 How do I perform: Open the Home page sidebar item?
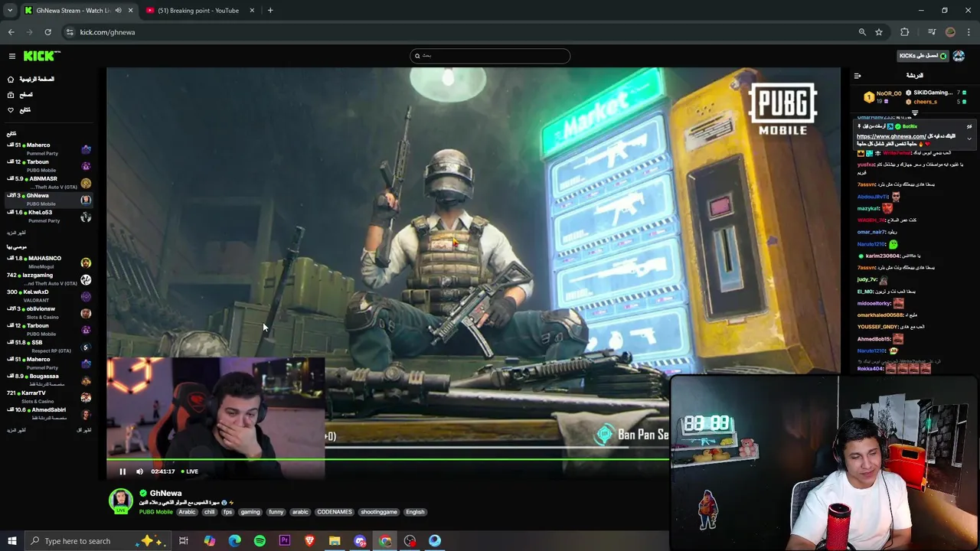[x=31, y=79]
